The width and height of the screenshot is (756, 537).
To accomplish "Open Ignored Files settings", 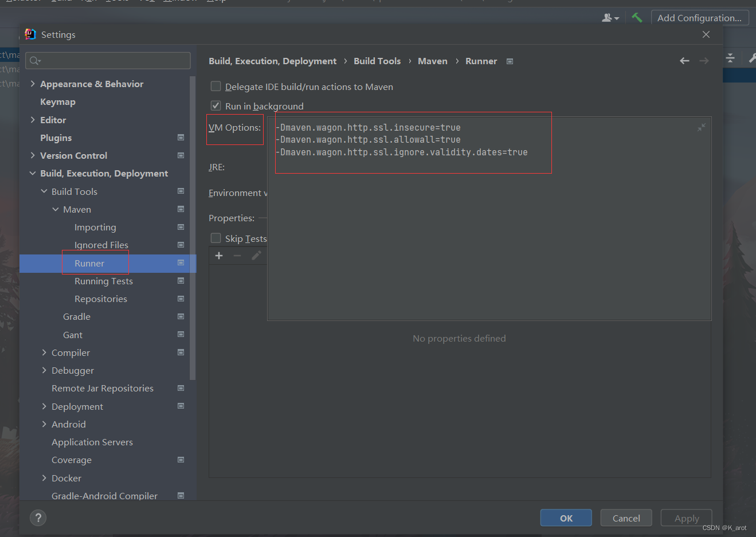I will point(101,245).
